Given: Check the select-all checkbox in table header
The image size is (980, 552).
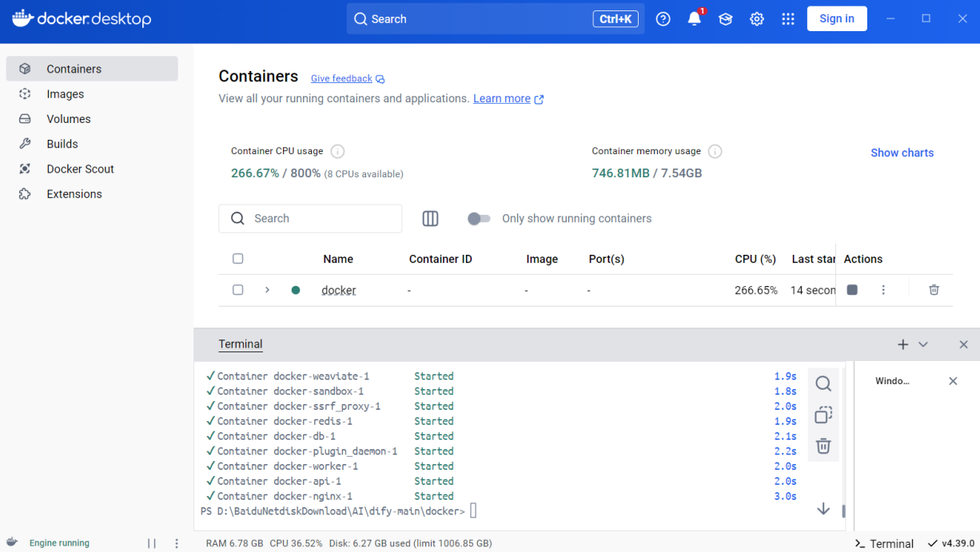Looking at the screenshot, I should (237, 259).
